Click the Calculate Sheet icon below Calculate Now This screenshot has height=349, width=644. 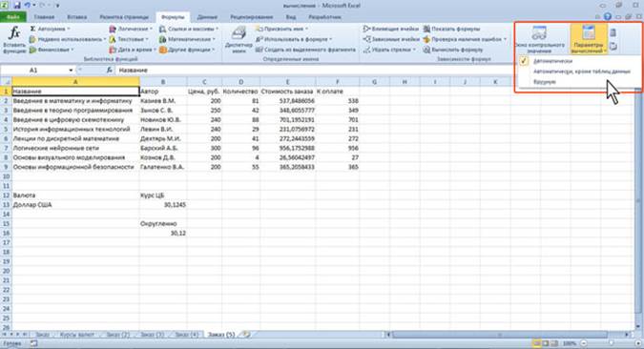(x=613, y=47)
